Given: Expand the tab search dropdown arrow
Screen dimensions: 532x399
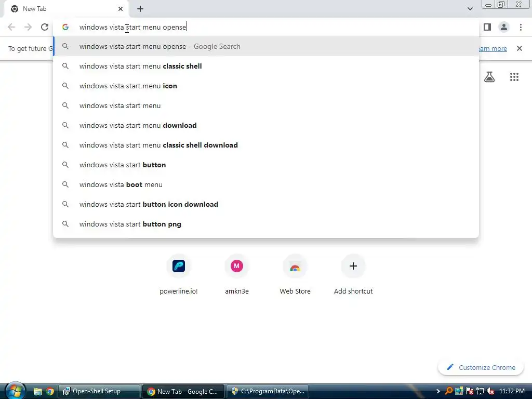Looking at the screenshot, I should click(470, 9).
